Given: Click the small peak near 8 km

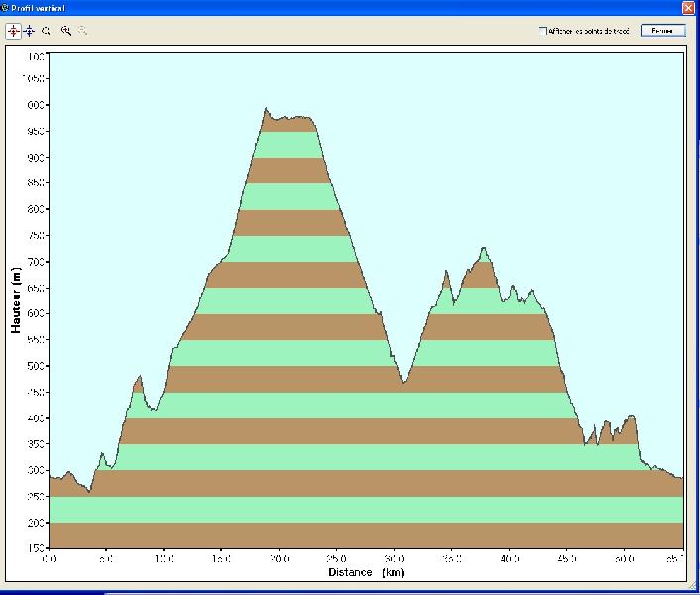Looking at the screenshot, I should (139, 378).
